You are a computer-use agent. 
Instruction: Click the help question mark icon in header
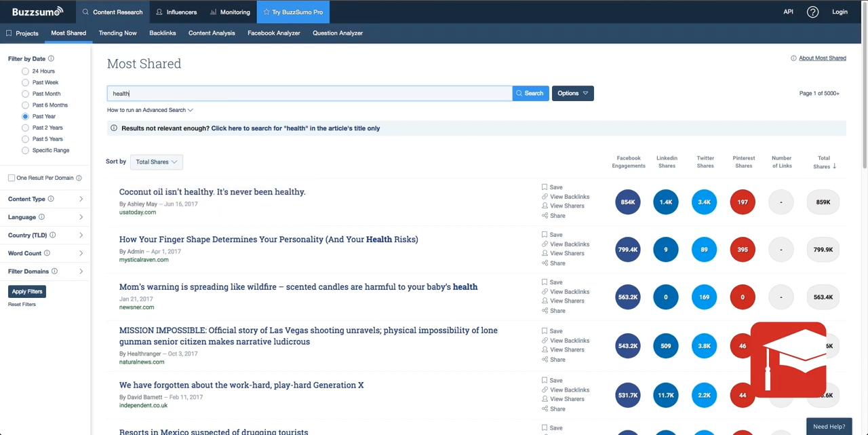pyautogui.click(x=812, y=12)
